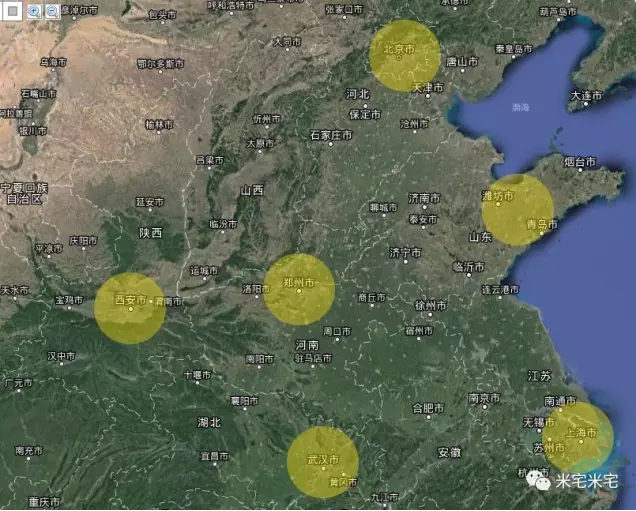Click the 襄阳市 city label
Image resolution: width=636 pixels, height=511 pixels.
pyautogui.click(x=245, y=401)
